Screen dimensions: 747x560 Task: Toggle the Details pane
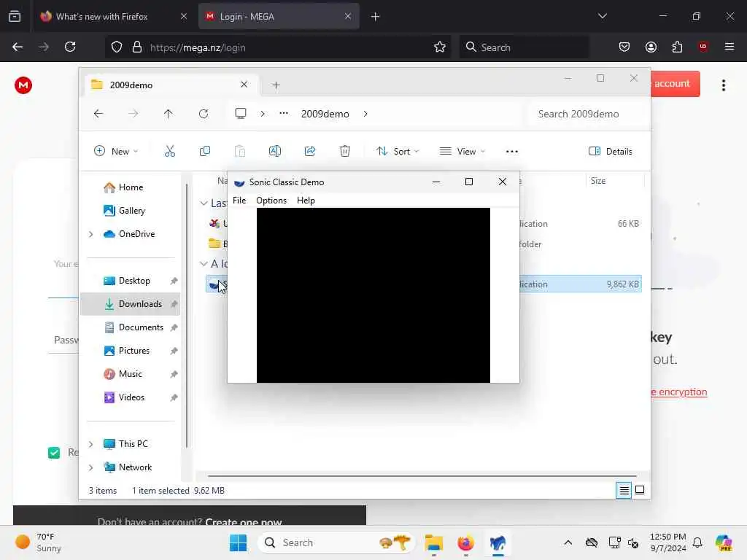611,152
